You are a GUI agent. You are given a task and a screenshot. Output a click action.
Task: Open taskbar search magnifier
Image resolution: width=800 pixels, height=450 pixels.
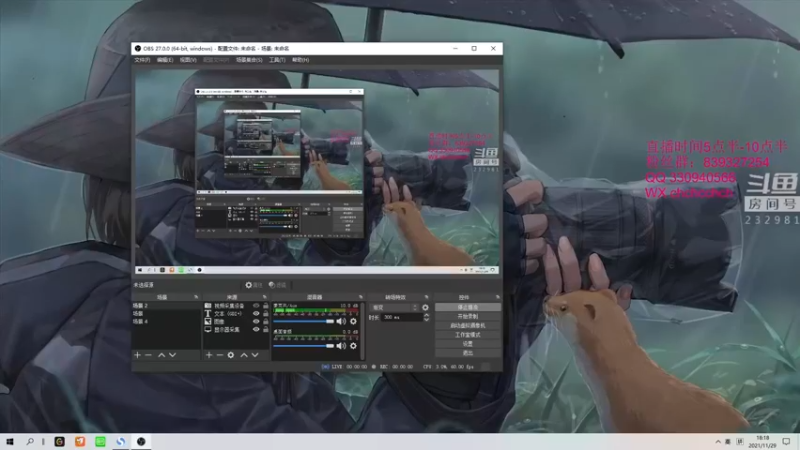30,442
